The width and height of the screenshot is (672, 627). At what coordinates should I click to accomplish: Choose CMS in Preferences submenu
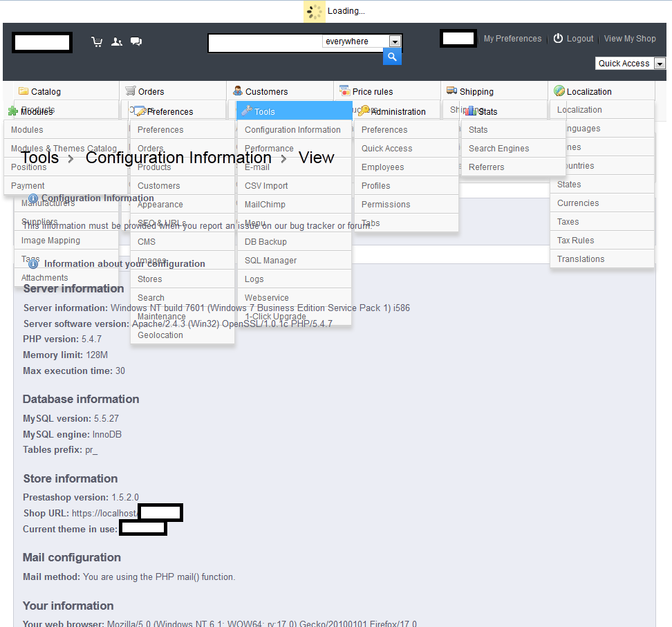click(x=183, y=242)
